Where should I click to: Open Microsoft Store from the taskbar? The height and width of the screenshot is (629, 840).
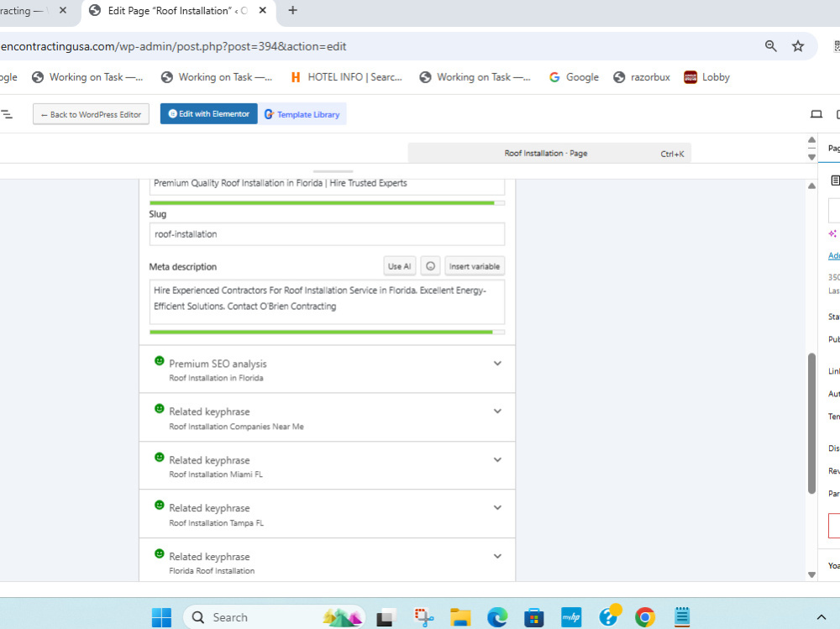point(533,617)
